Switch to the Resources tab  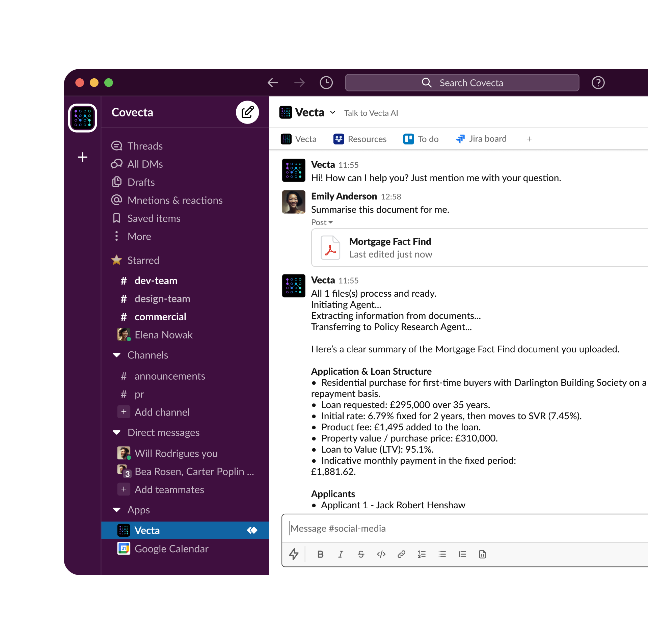pos(360,139)
